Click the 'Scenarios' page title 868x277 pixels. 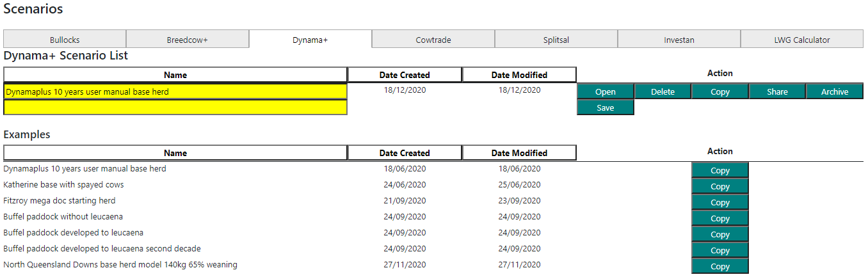point(33,9)
